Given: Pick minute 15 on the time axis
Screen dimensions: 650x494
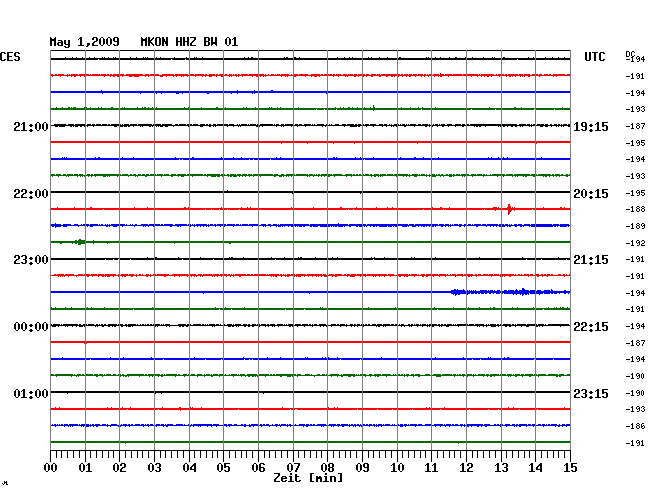Looking at the screenshot, I should 570,468.
